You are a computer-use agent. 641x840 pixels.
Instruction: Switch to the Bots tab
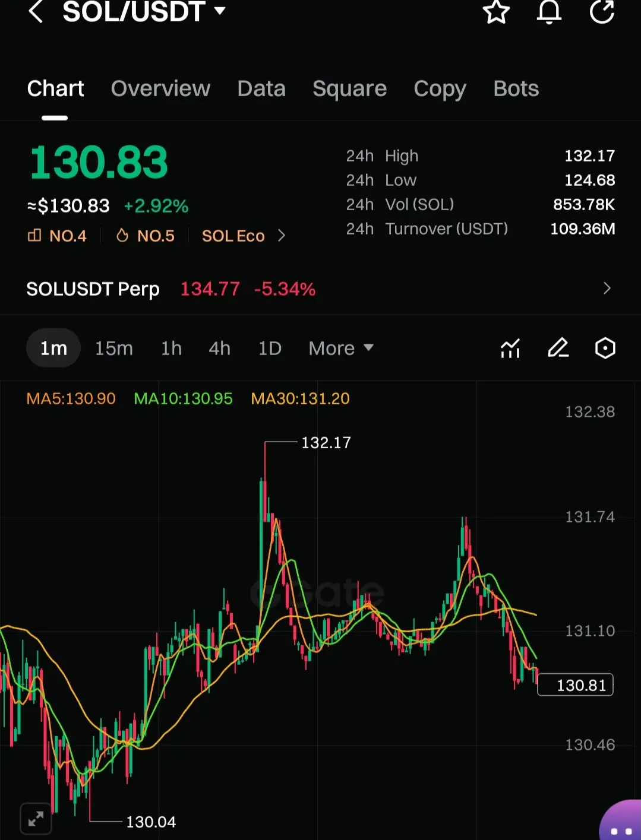(516, 88)
